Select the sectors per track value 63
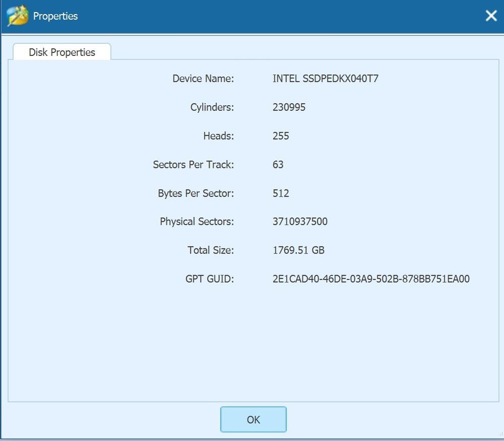This screenshot has height=441, width=504. point(278,165)
